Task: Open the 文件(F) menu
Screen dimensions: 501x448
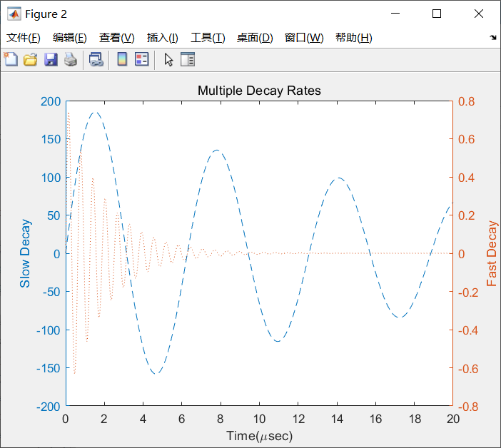Action: pos(24,38)
